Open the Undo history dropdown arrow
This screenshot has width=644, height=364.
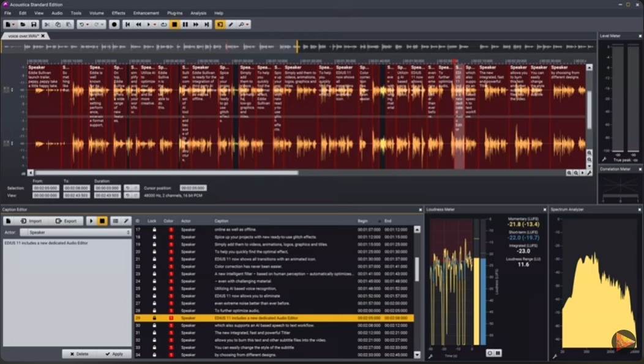pyautogui.click(x=88, y=24)
